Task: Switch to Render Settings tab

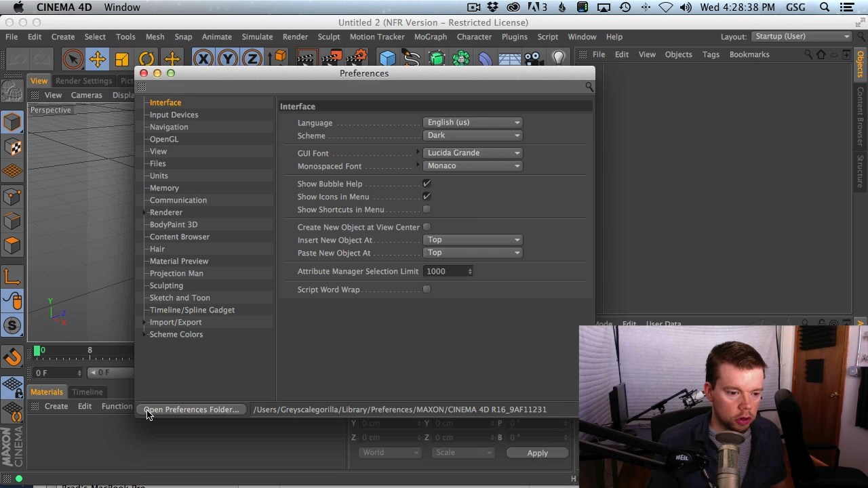Action: click(83, 81)
